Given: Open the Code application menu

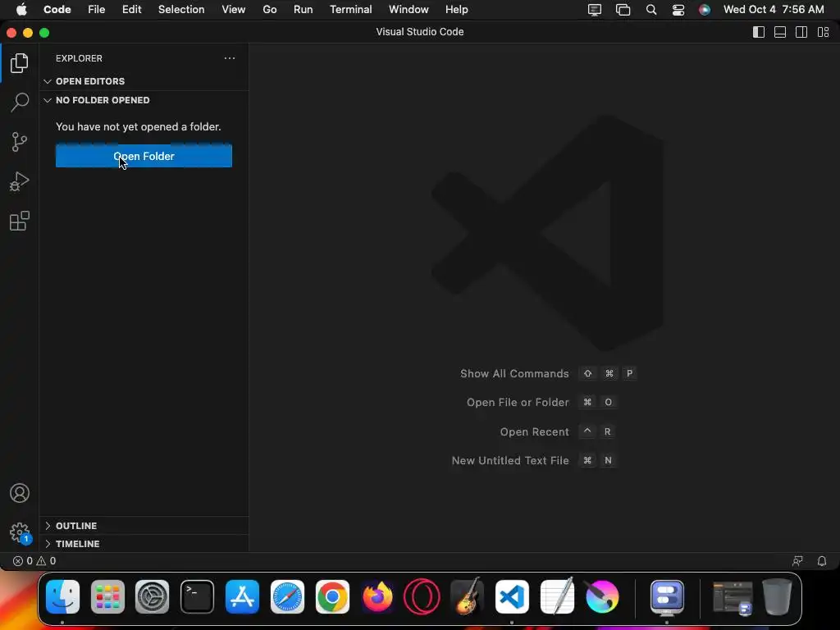Looking at the screenshot, I should pyautogui.click(x=57, y=10).
